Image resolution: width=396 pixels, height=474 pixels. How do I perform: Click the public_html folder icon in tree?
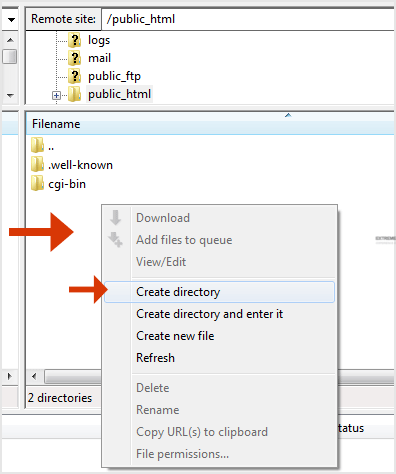(75, 94)
